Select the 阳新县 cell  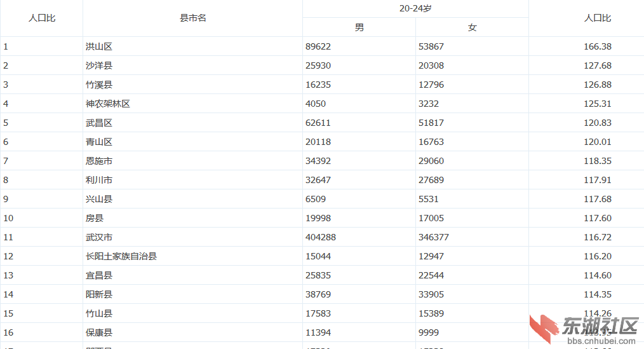coord(192,294)
